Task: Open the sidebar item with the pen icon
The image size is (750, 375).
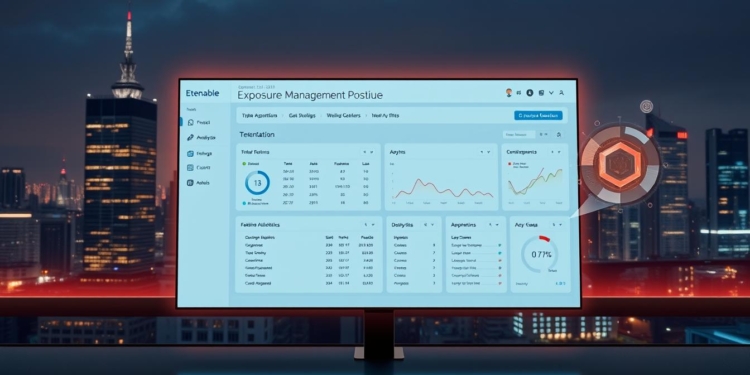Action: point(201,137)
